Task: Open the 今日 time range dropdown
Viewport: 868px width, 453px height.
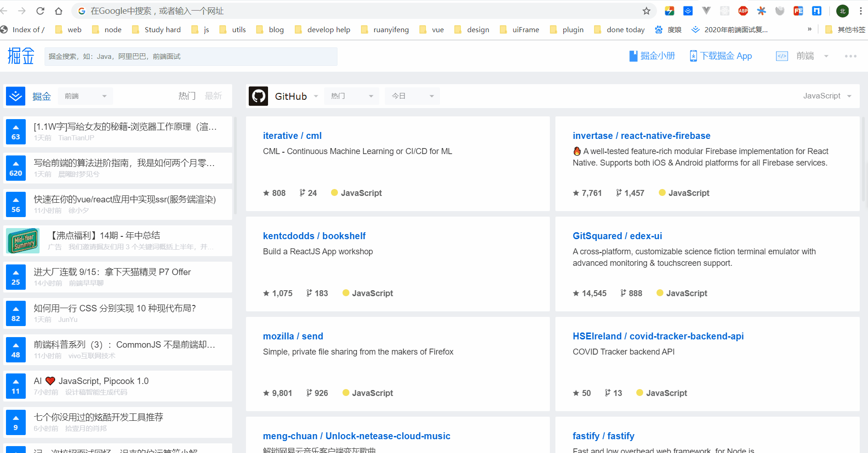Action: [x=412, y=96]
